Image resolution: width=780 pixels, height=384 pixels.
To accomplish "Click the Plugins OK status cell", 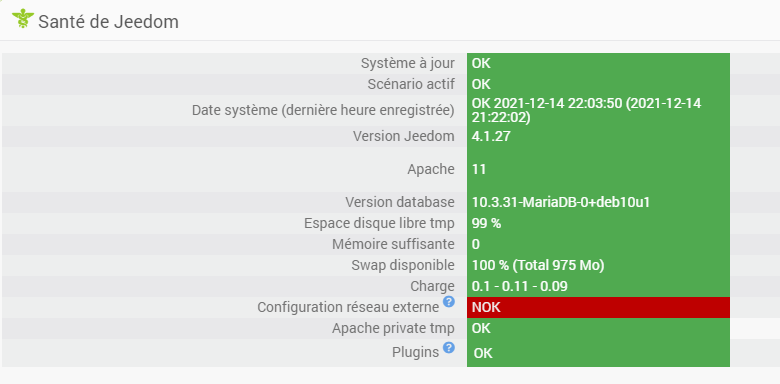I will pos(598,353).
